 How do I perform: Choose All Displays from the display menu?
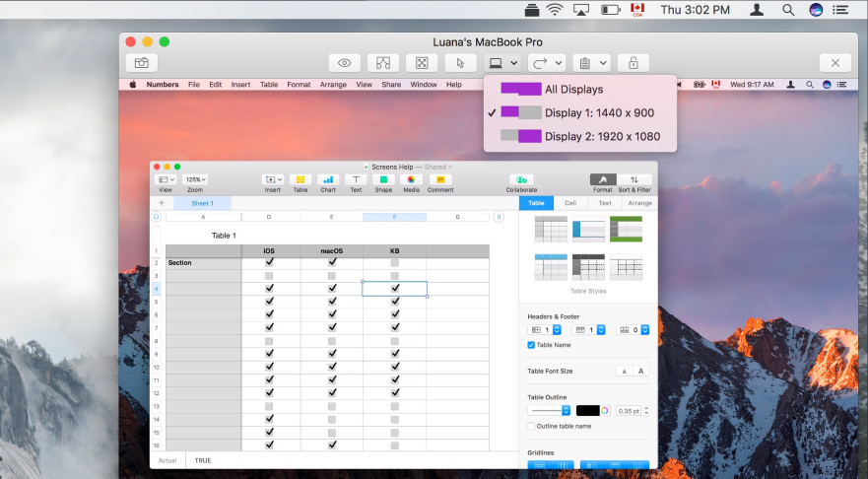point(579,89)
